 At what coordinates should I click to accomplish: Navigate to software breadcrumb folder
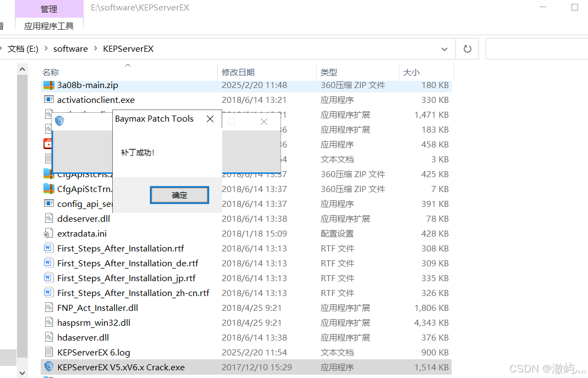pyautogui.click(x=70, y=49)
